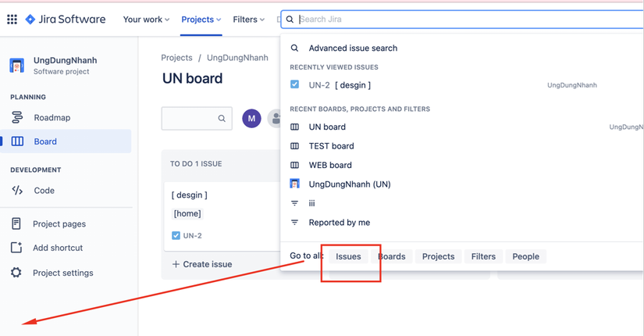The height and width of the screenshot is (336, 644).
Task: Click Create issue in To Do column
Action: pyautogui.click(x=202, y=264)
